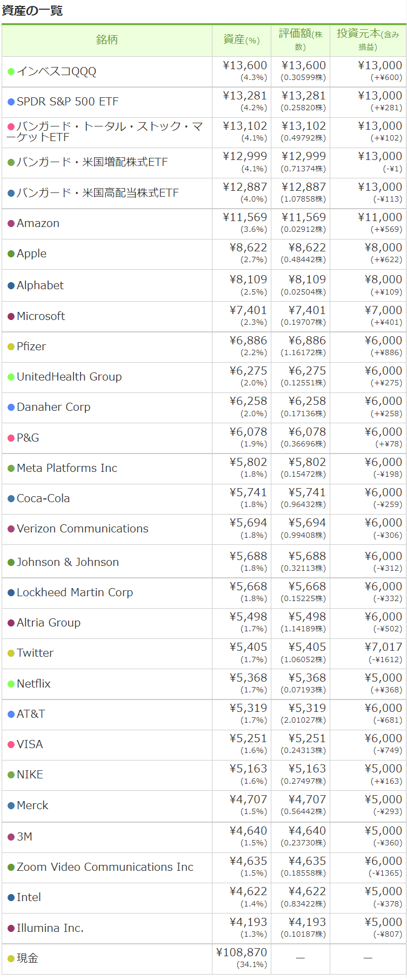Select the Meta Platforms Inc row
Image resolution: width=407 pixels, height=980 pixels.
tap(204, 468)
